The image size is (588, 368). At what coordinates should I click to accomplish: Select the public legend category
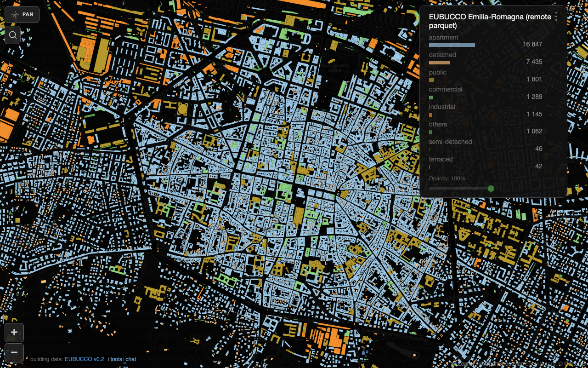click(x=438, y=72)
